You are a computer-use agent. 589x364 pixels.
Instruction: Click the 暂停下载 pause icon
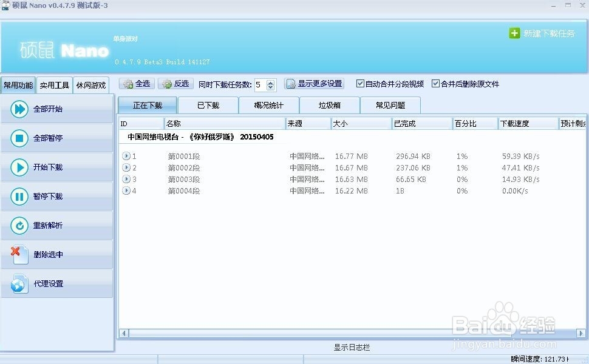tap(19, 197)
